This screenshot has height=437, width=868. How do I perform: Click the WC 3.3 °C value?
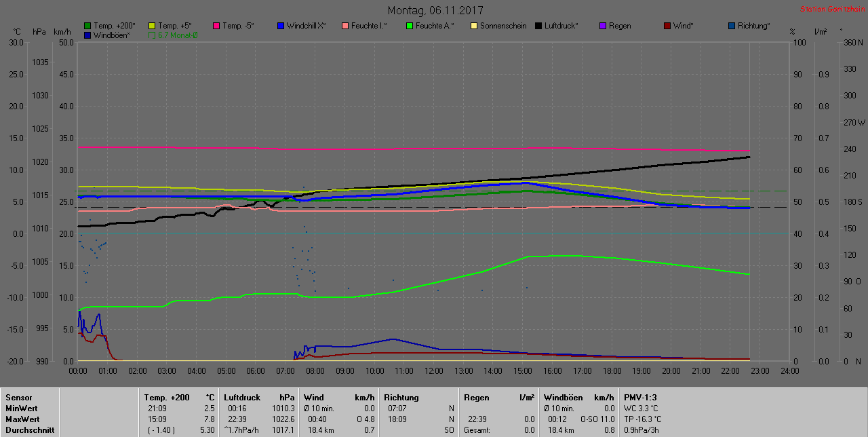pyautogui.click(x=641, y=408)
